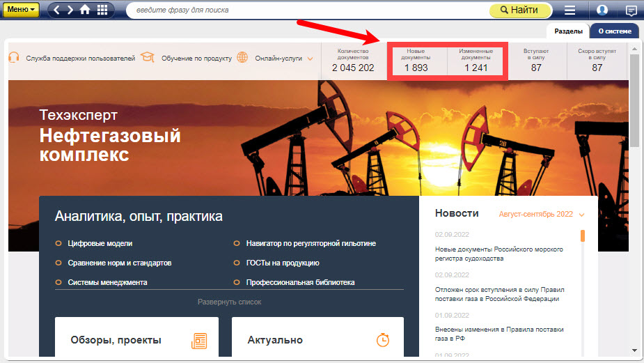Open Сравнение норм и стандартов link
The image size is (644, 363).
120,263
